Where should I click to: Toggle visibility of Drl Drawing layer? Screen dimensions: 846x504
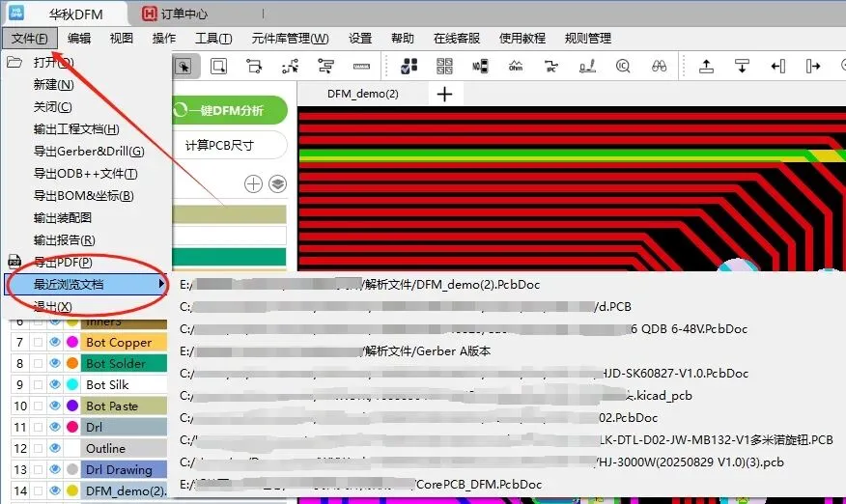54,469
